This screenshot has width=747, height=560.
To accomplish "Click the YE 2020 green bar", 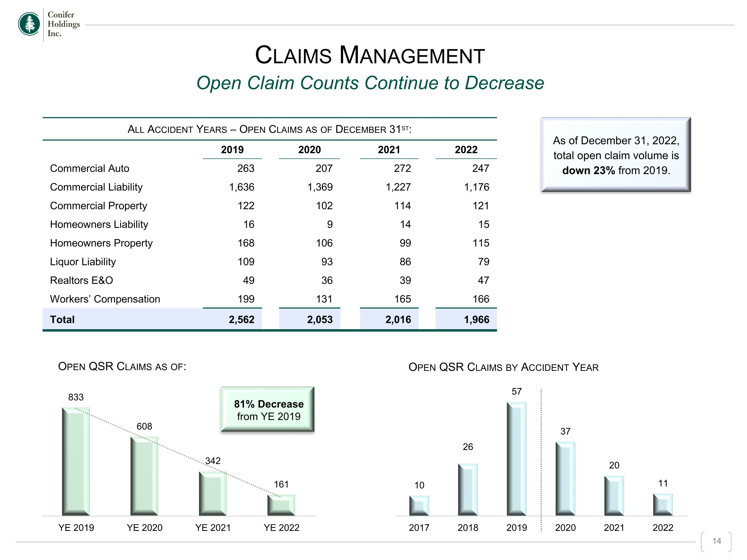I will 144,476.
